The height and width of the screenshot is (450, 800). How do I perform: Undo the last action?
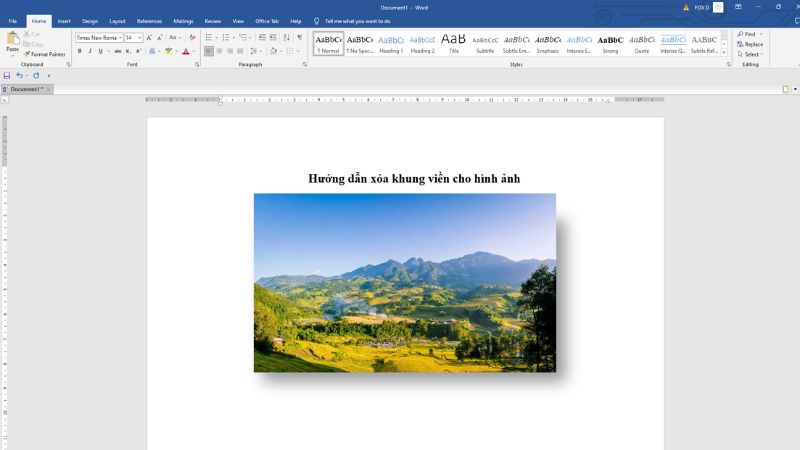coord(19,75)
